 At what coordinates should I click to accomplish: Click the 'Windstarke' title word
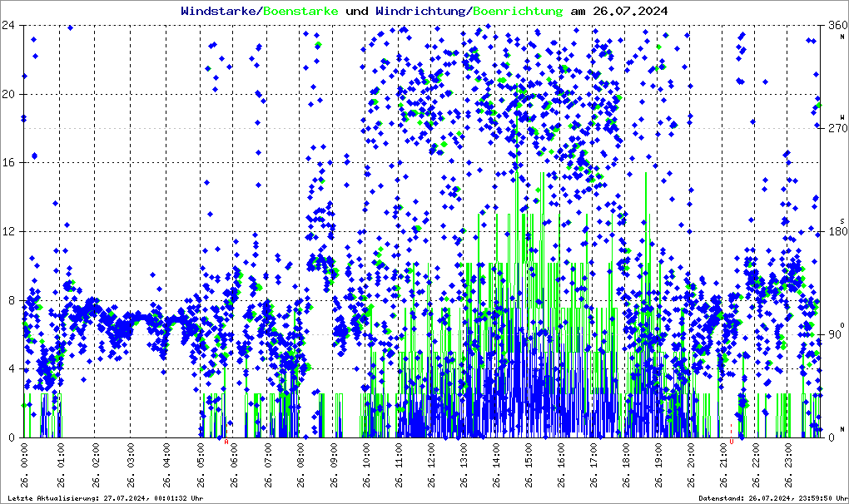click(x=218, y=11)
